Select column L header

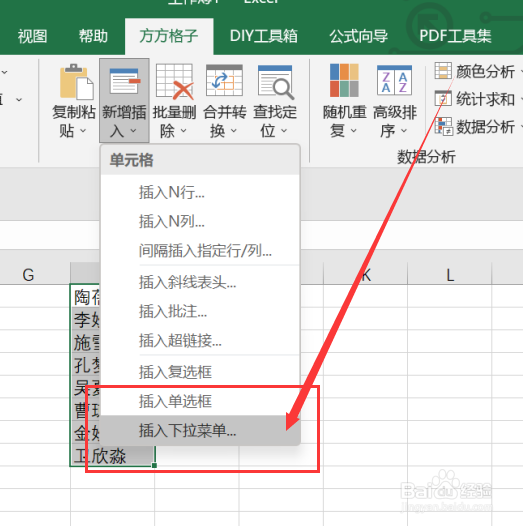pos(450,275)
